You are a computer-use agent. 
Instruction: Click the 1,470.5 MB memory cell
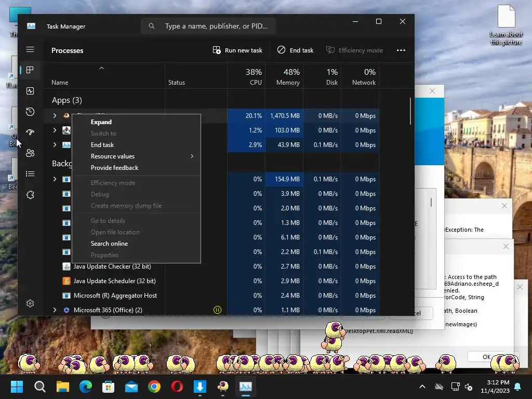click(x=284, y=116)
